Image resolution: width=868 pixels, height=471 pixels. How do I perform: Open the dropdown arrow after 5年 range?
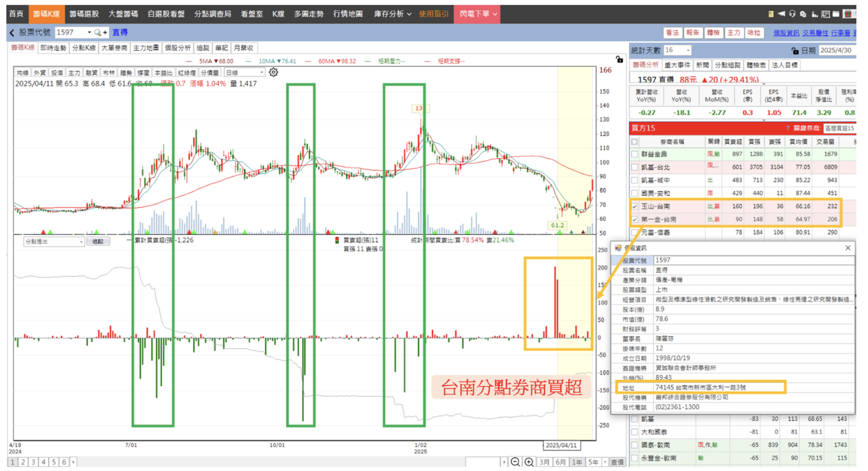tap(605, 462)
